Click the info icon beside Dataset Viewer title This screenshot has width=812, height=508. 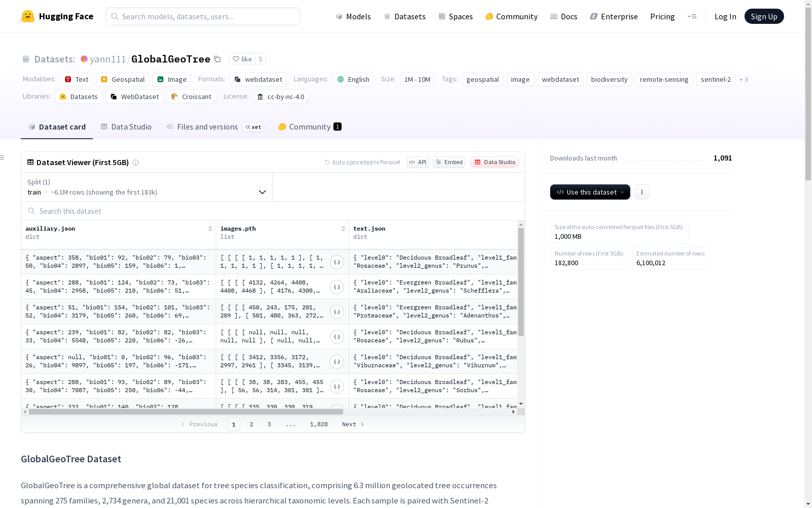(136, 163)
